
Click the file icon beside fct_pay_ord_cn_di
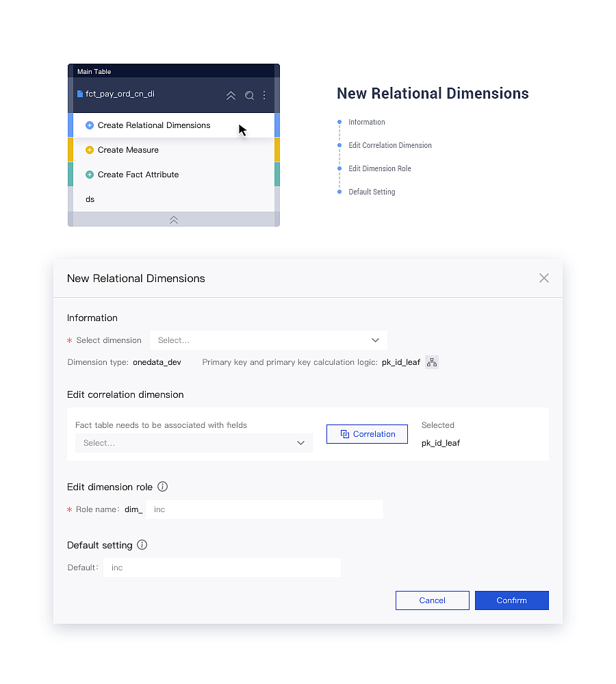click(80, 94)
